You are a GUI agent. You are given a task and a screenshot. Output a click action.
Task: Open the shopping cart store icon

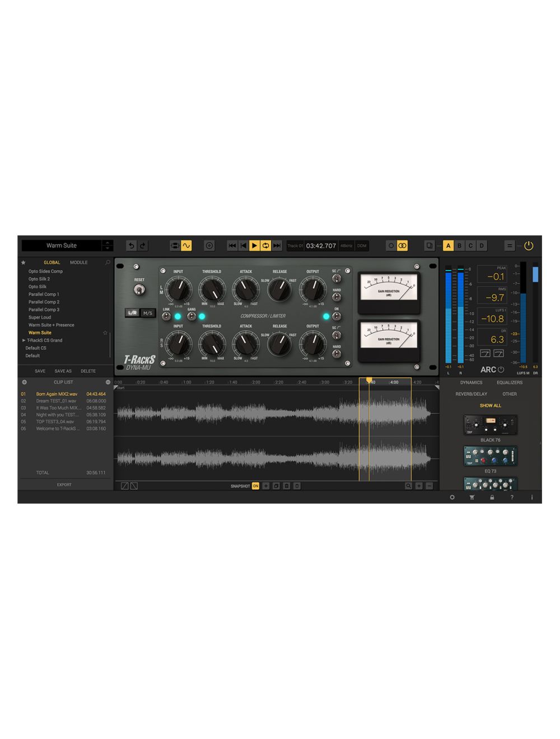[472, 497]
